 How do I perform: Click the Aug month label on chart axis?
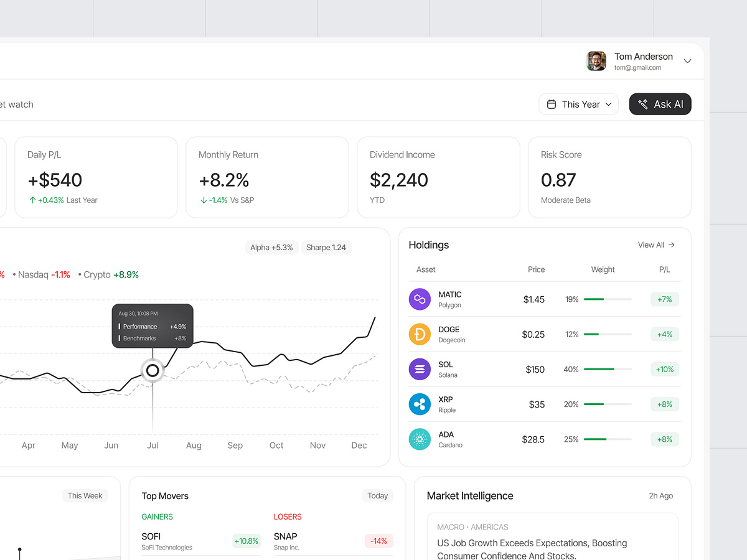coord(194,446)
